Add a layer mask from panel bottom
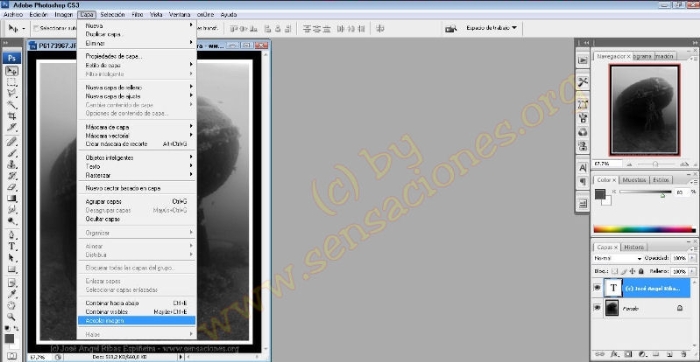700x362 pixels. [x=628, y=354]
